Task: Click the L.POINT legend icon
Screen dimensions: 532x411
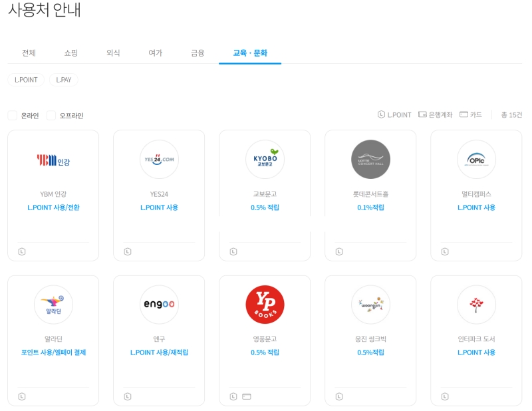Action: click(x=381, y=114)
